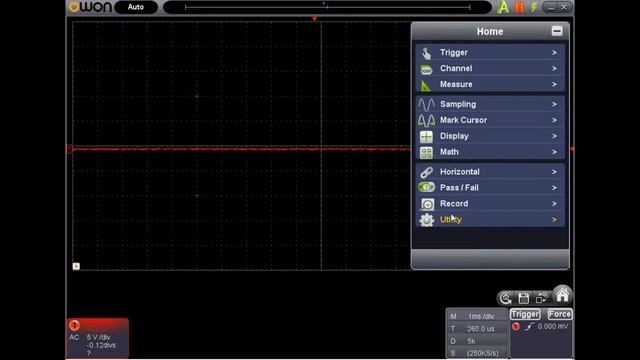
Task: Click the camera Record icon
Action: pos(427,204)
